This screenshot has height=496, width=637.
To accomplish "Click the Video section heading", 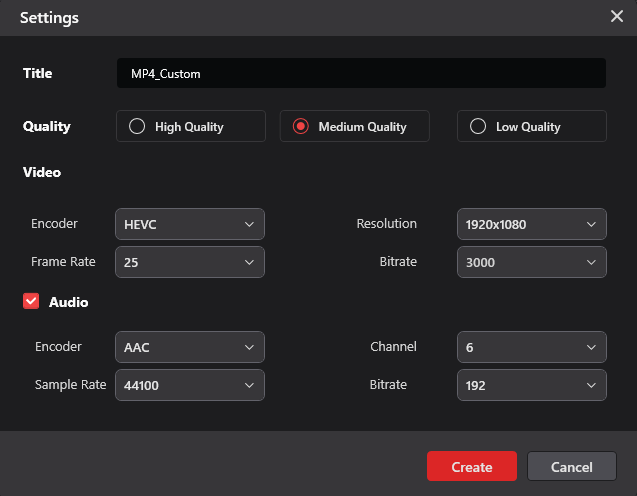I will (42, 172).
